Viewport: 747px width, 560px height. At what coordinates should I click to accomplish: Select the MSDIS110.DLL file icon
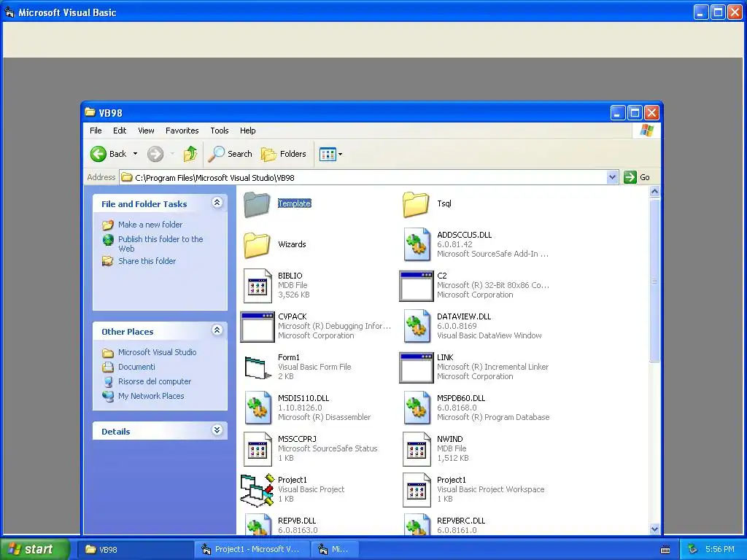tap(258, 408)
